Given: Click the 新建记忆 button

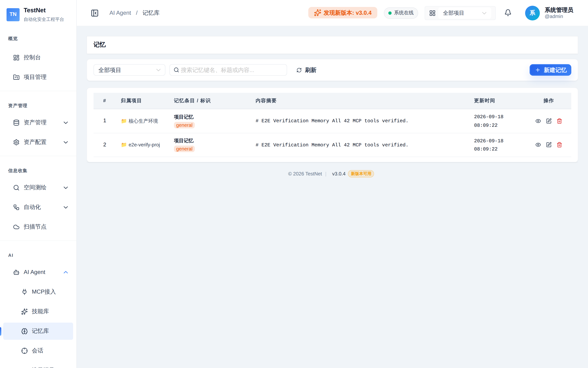Looking at the screenshot, I should [550, 70].
